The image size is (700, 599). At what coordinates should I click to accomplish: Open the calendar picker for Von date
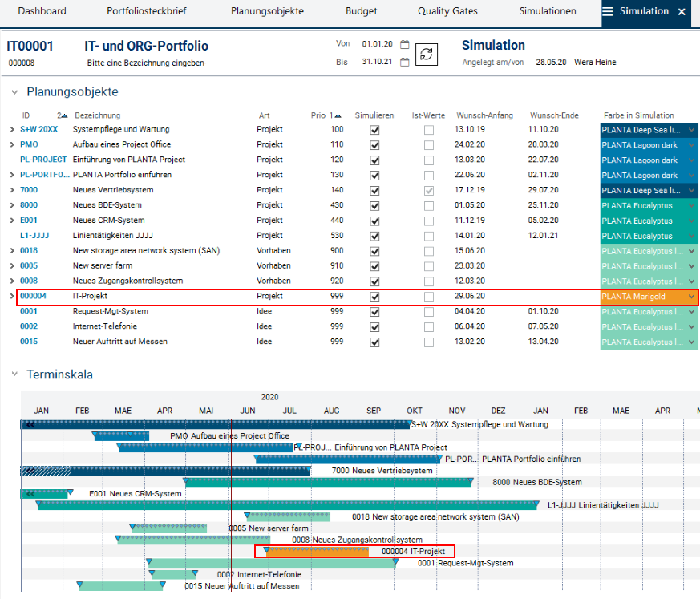(405, 45)
